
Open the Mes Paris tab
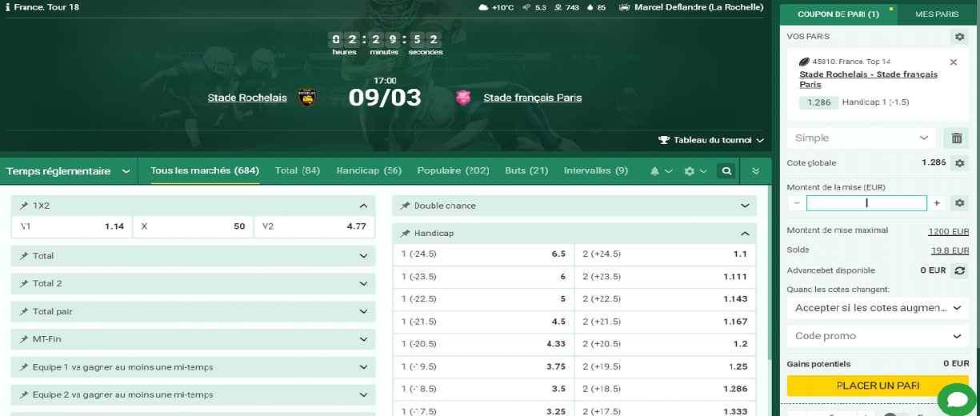tap(937, 14)
